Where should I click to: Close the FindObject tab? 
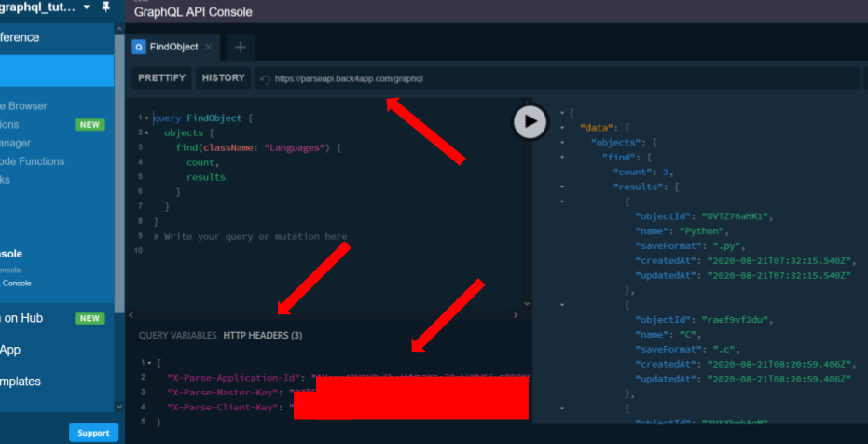tap(209, 47)
